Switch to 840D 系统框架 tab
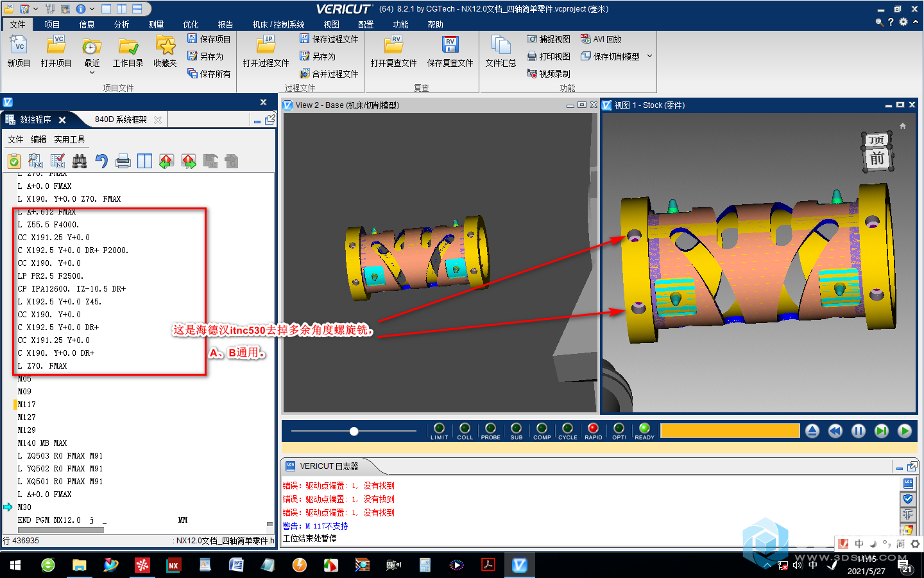This screenshot has width=924, height=578. [x=121, y=119]
